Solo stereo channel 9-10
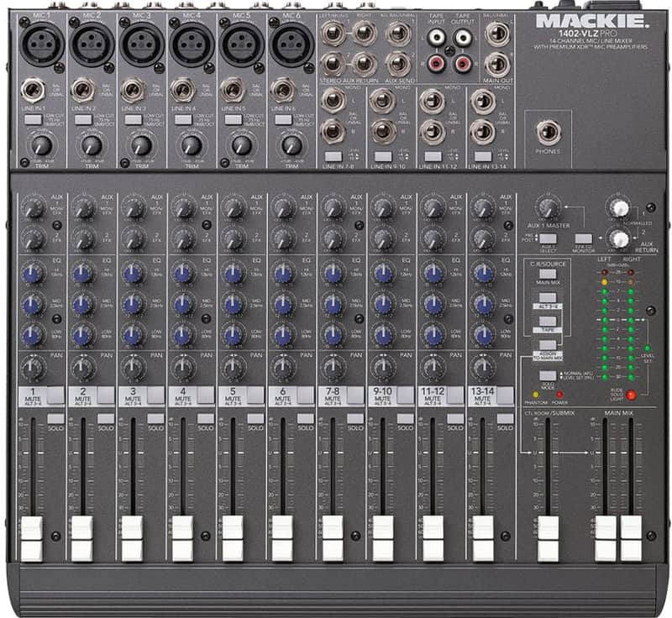This screenshot has height=618, width=672. coord(406,418)
